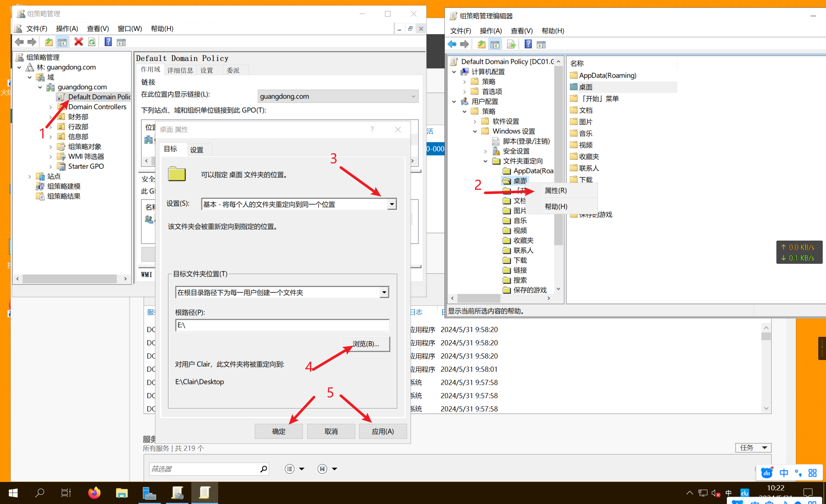Open notification center icon in taskbar
Screen dimensions: 826x504
(x=808, y=493)
